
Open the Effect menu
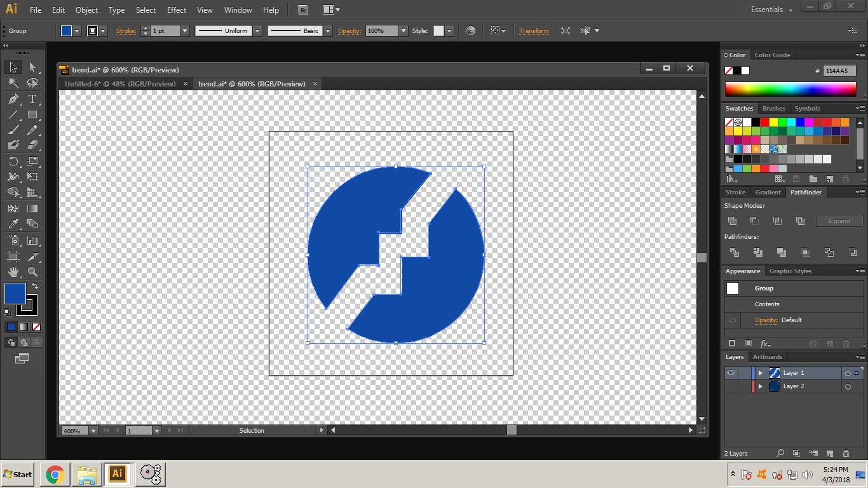177,10
